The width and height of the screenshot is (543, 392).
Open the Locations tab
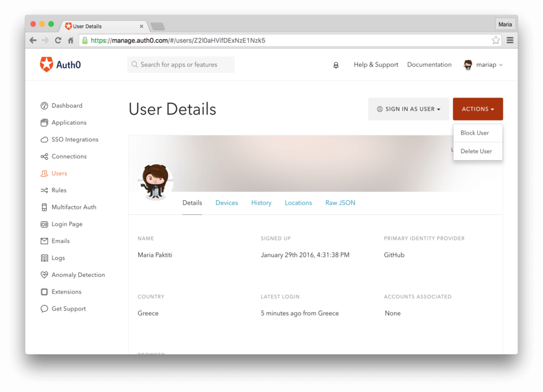pyautogui.click(x=299, y=203)
